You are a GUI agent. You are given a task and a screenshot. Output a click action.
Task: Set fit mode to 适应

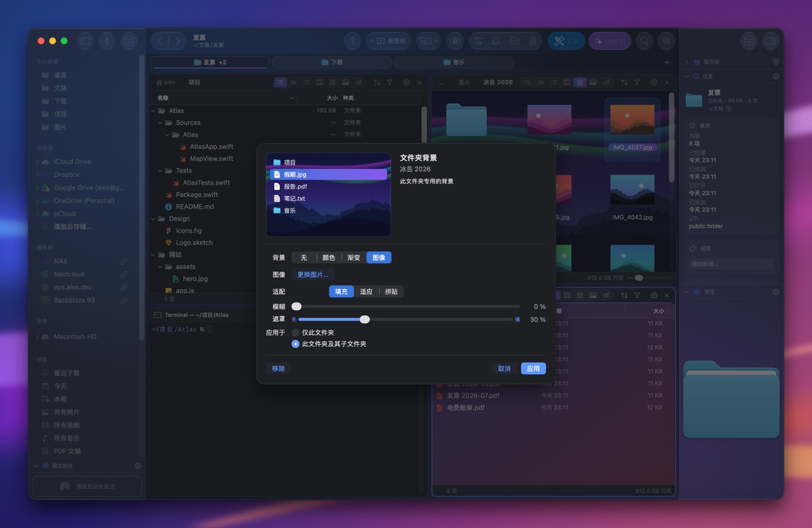(366, 291)
